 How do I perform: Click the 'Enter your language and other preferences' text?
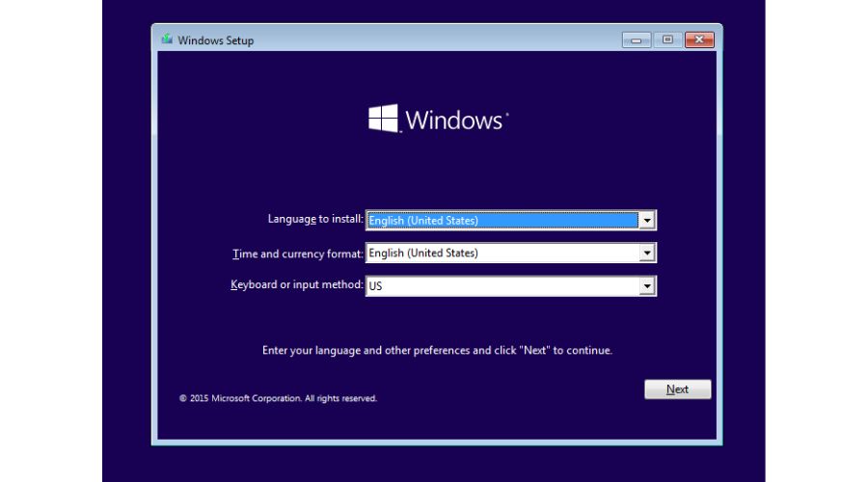tap(437, 350)
